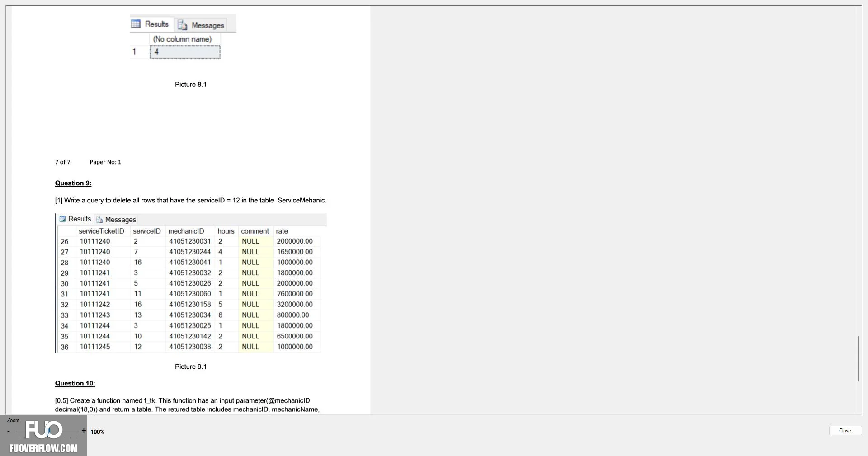Click the NULL comment in row 36
This screenshot has width=868, height=456.
250,347
